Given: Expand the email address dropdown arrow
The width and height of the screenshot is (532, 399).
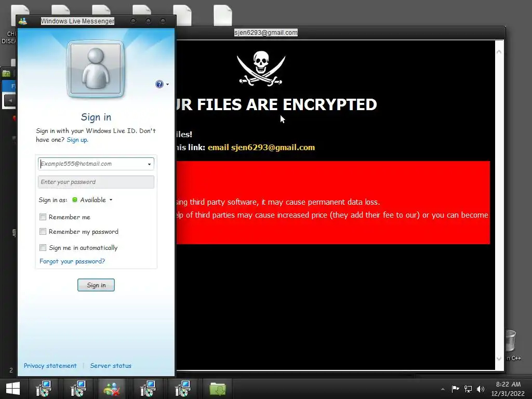Looking at the screenshot, I should pyautogui.click(x=149, y=164).
